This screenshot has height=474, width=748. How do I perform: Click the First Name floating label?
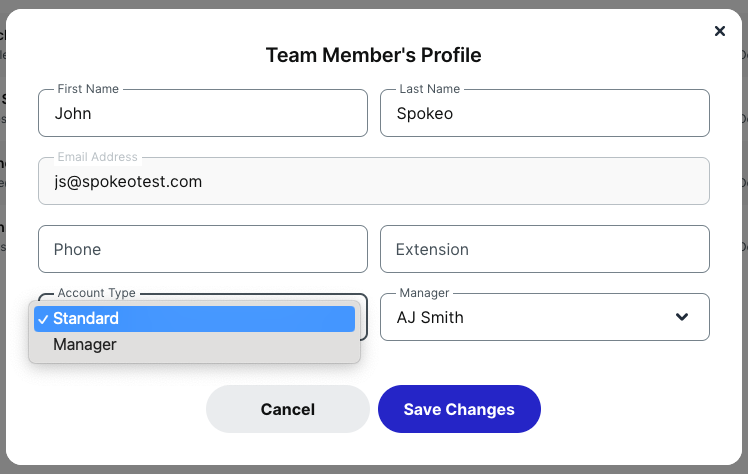tap(88, 89)
